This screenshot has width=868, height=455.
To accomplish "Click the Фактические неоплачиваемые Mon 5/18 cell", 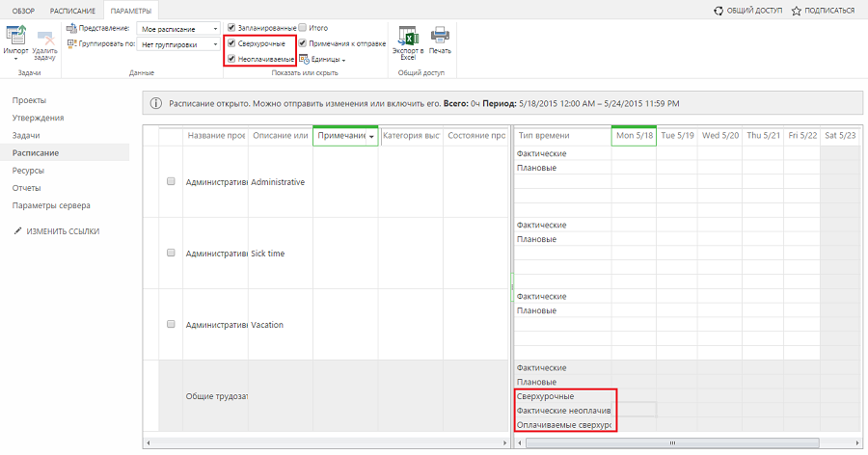I will pos(634,411).
